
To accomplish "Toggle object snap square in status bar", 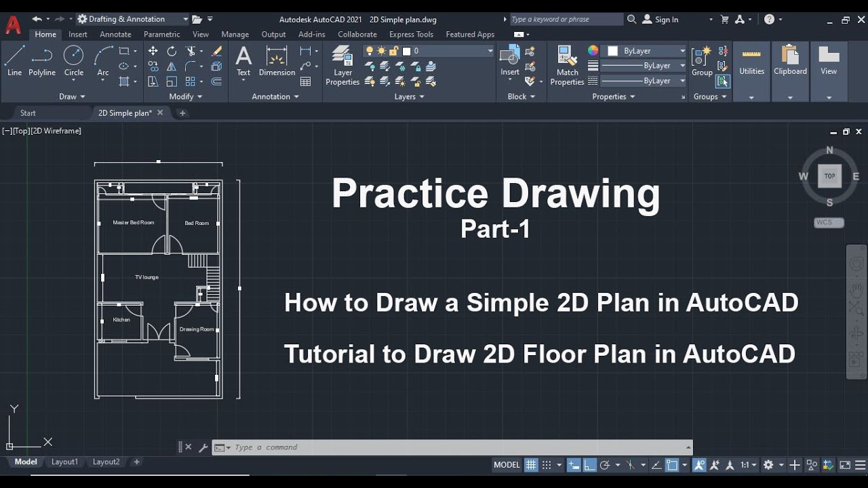I will click(672, 465).
